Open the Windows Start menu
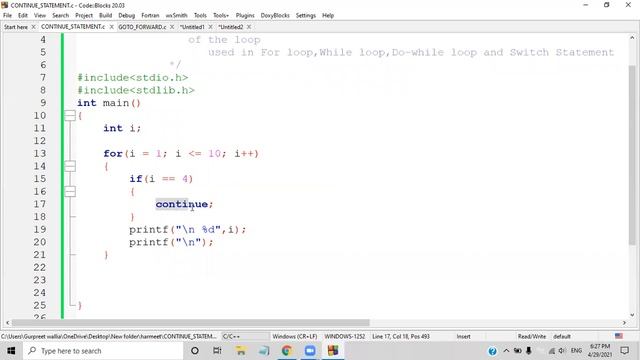 (x=11, y=351)
